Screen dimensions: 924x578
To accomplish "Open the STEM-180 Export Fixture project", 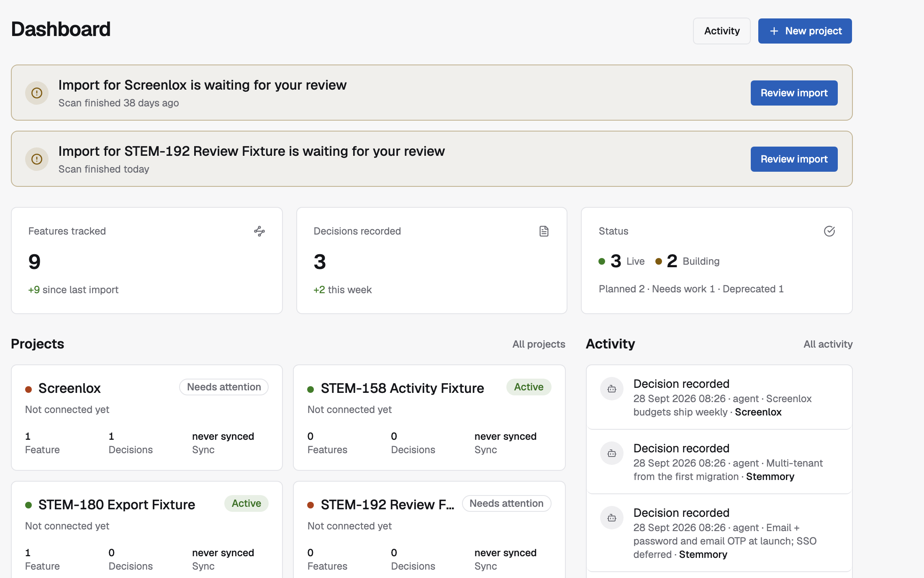I will coord(117,505).
